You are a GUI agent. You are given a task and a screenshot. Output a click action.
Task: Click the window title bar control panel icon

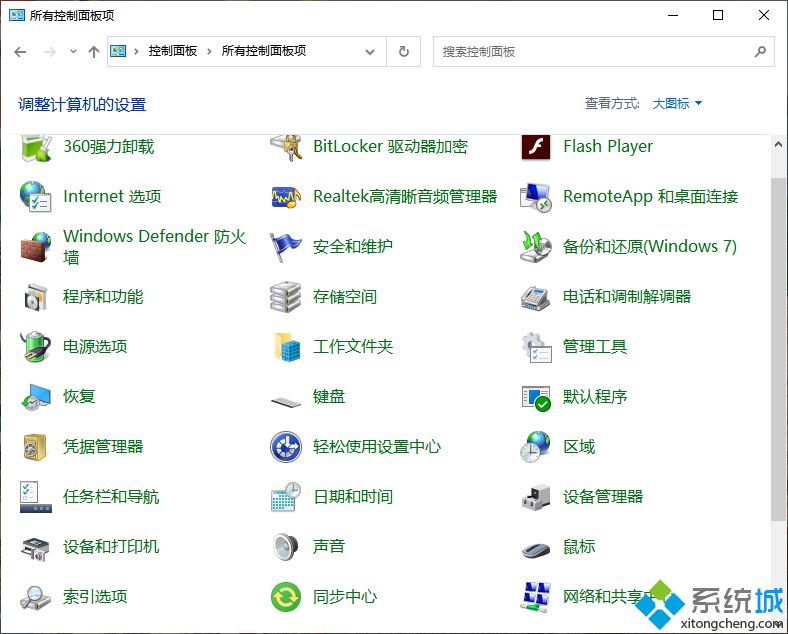[x=17, y=15]
